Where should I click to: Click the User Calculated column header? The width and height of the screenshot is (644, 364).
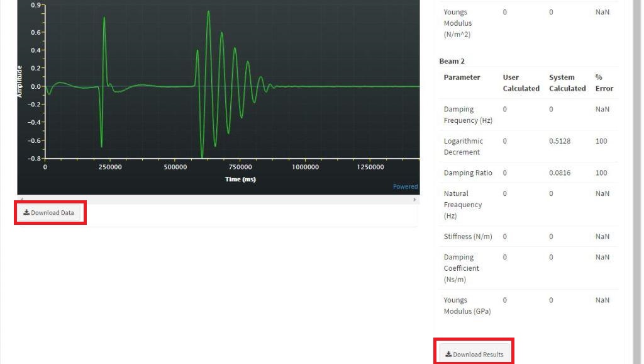click(x=521, y=82)
